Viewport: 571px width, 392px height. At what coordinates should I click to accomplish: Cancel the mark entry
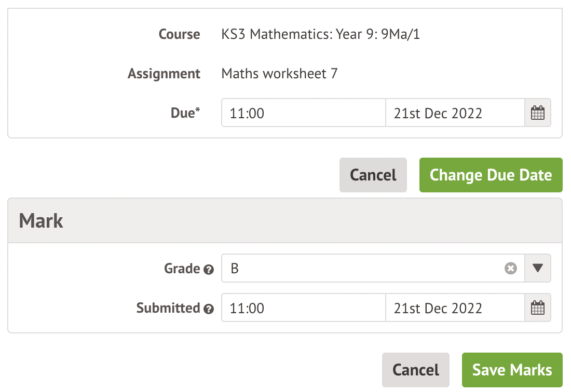tap(415, 370)
